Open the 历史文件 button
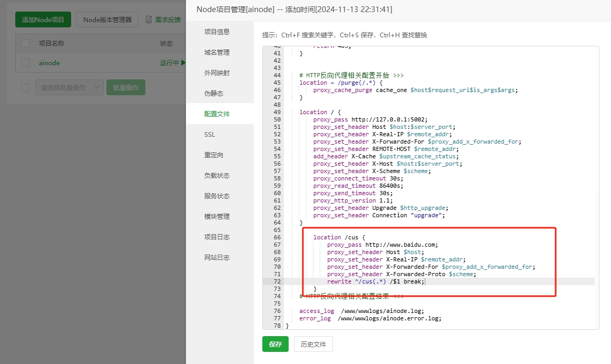The image size is (611, 364). (313, 344)
